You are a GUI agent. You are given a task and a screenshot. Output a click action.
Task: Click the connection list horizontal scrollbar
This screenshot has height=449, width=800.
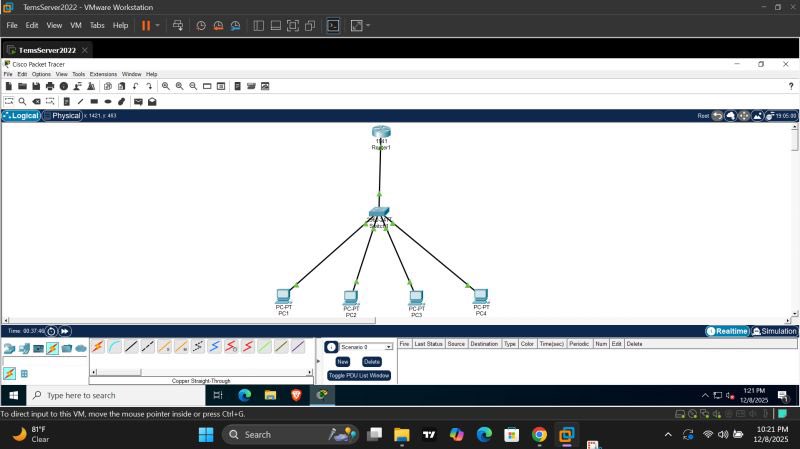point(202,372)
